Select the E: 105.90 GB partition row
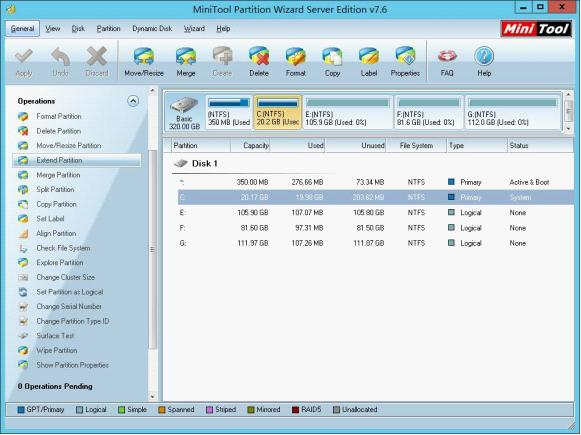Viewport: 581px width, 435px height. pos(375,213)
